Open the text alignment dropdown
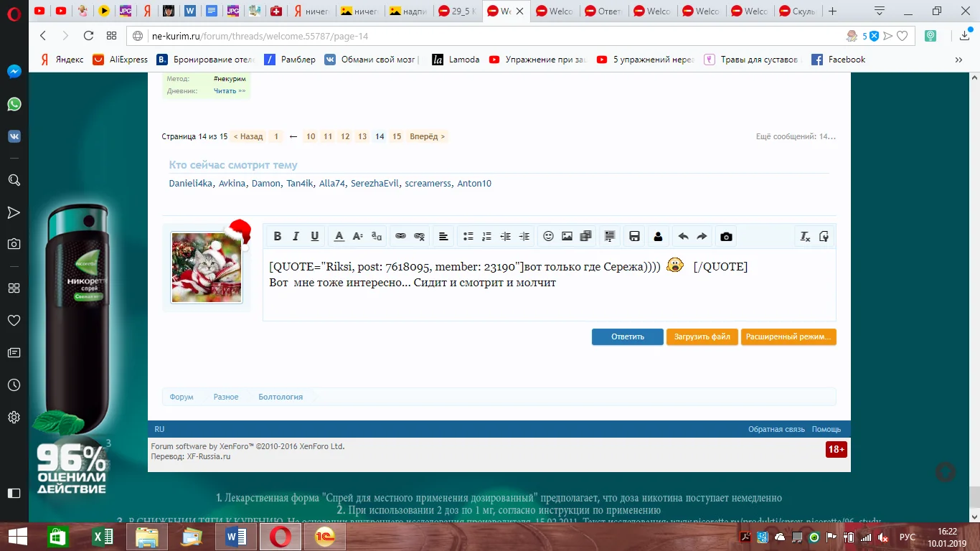The width and height of the screenshot is (980, 551). pyautogui.click(x=444, y=237)
